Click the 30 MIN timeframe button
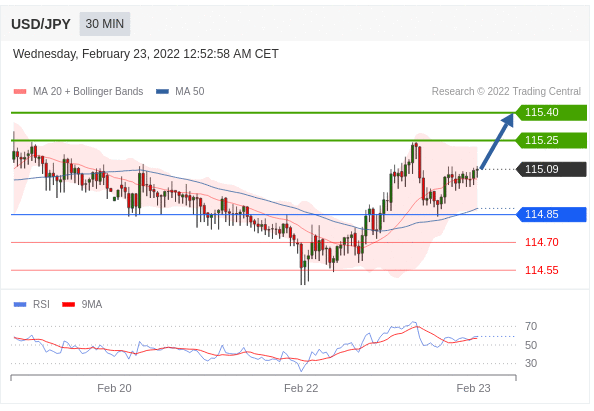Viewport: 594px width, 411px height. (x=105, y=24)
